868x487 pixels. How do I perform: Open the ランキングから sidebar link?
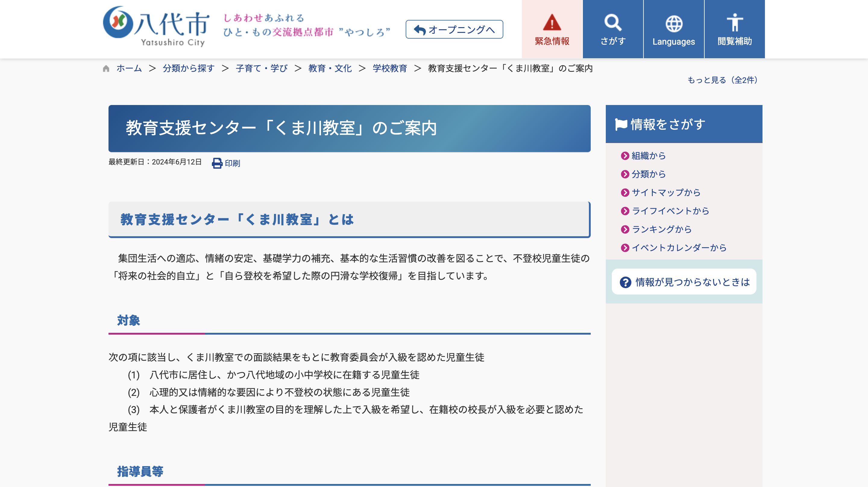[x=662, y=229]
